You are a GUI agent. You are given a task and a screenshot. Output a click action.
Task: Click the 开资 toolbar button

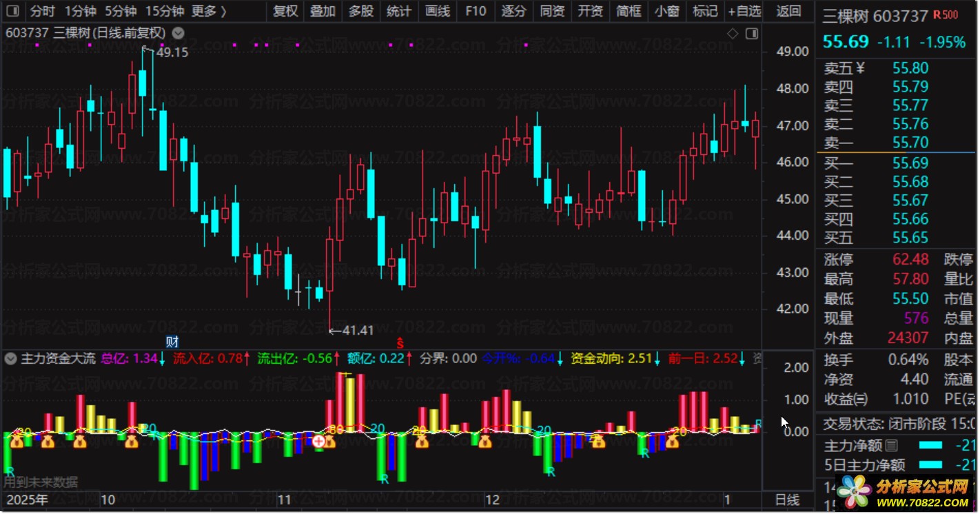pos(590,11)
